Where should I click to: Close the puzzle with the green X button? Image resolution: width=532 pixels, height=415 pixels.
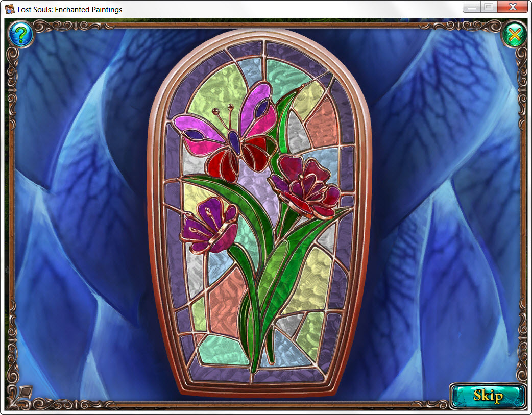tap(515, 35)
